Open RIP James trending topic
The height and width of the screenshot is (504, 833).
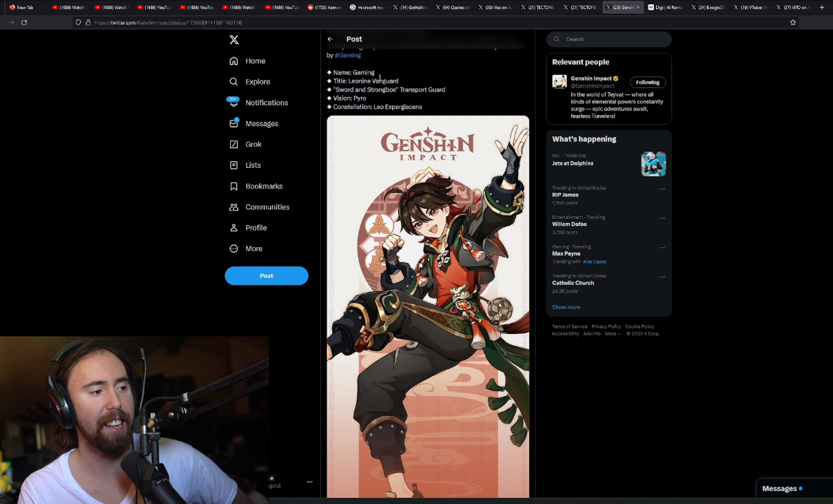pyautogui.click(x=565, y=195)
